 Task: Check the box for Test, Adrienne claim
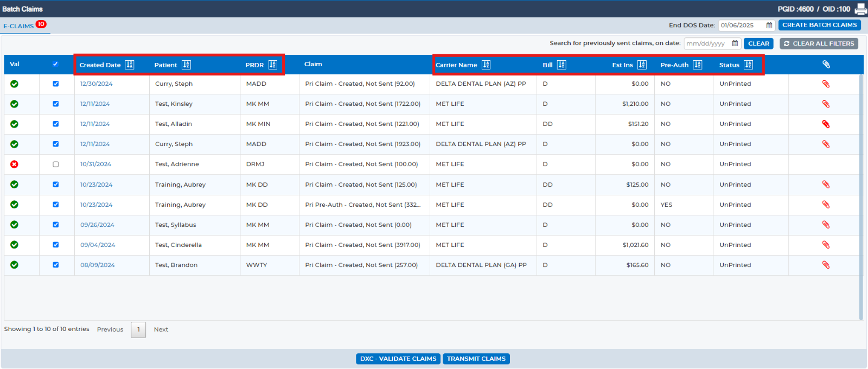coord(55,164)
